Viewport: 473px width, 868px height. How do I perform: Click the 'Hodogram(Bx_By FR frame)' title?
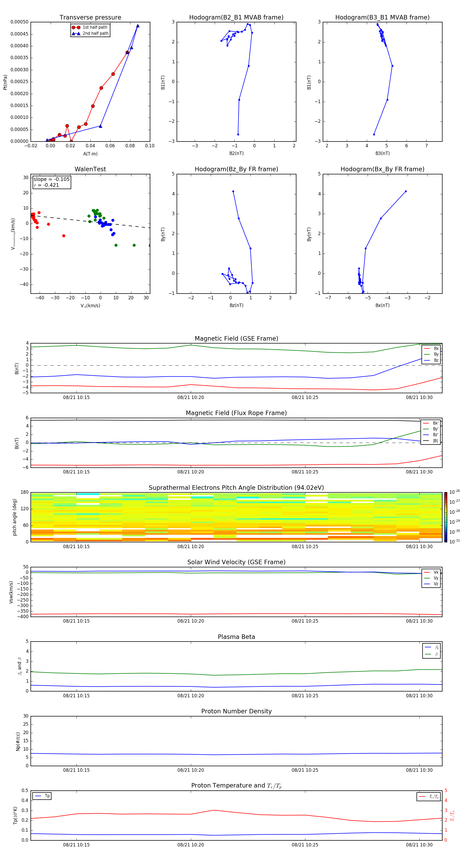[x=382, y=169]
